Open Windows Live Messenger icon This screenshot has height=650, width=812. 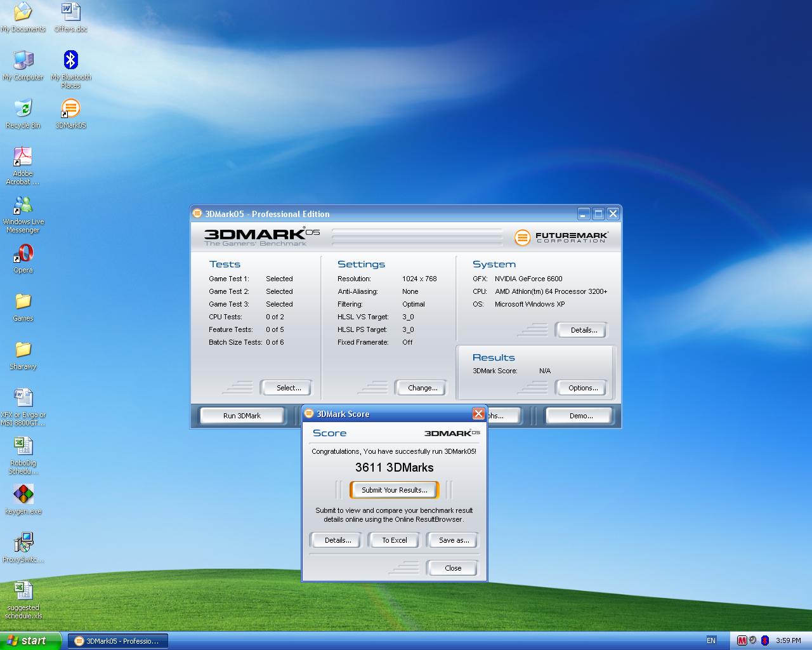click(x=23, y=214)
